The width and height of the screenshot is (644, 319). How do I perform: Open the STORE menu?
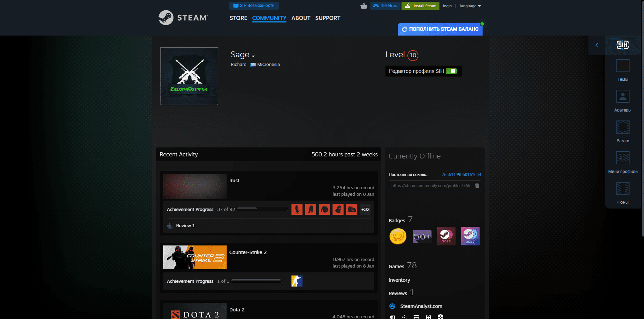238,18
